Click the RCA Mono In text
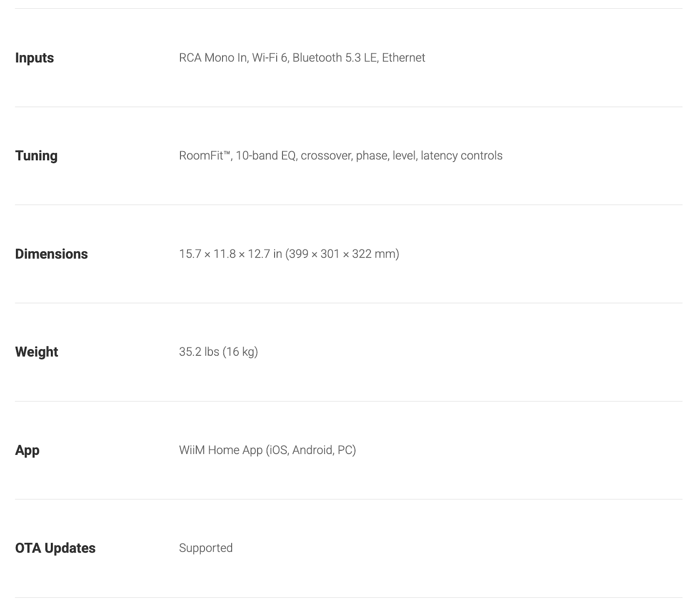 coord(213,58)
